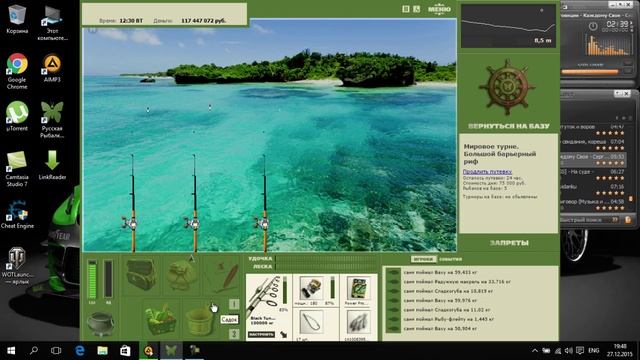
Task: Open the float and tackle icon
Action: pyautogui.click(x=222, y=276)
